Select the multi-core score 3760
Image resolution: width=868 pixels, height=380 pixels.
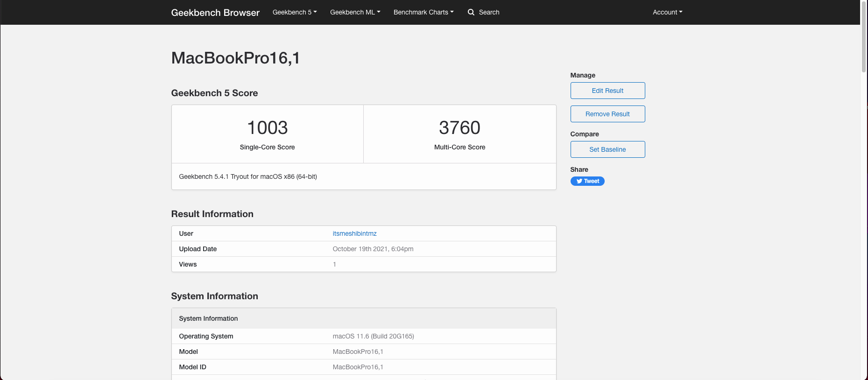tap(459, 127)
